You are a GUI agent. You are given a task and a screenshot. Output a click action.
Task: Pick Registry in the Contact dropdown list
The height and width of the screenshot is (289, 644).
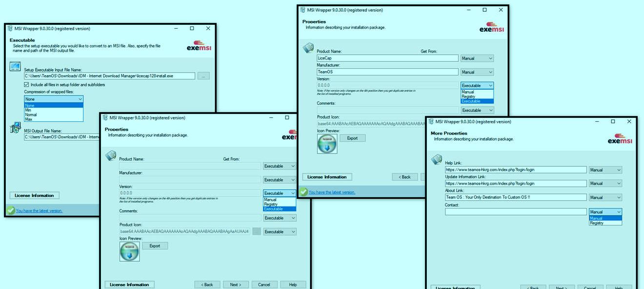[605, 223]
